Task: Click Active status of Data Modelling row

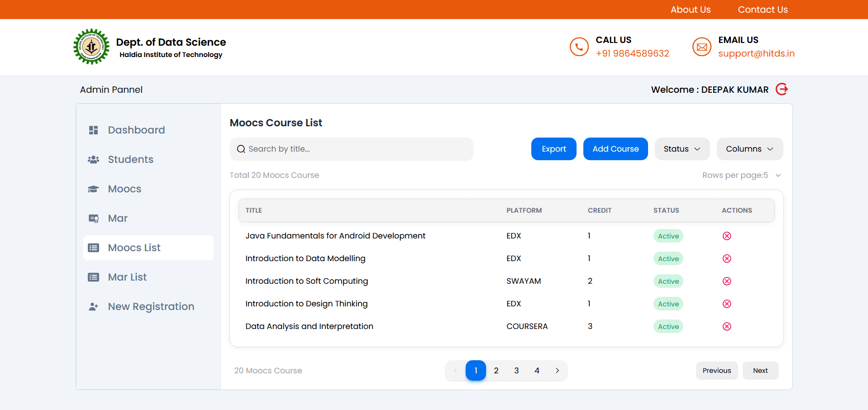Action: tap(668, 258)
